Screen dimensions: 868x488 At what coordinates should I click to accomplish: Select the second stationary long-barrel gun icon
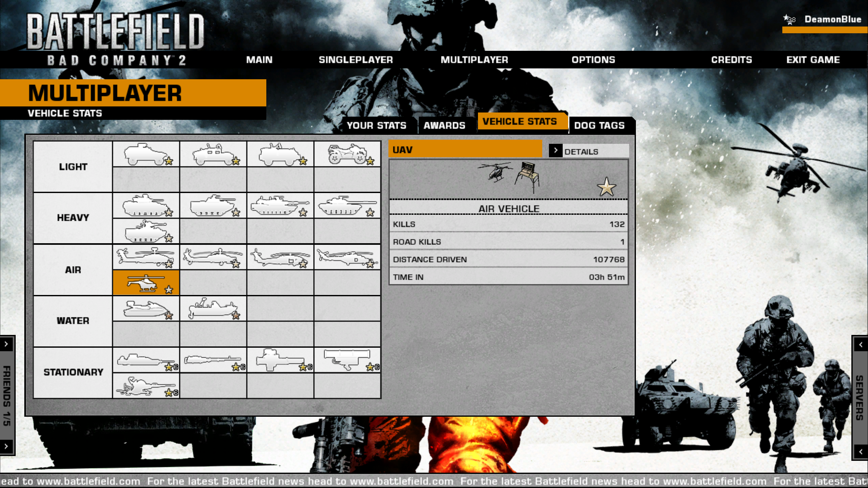point(213,360)
